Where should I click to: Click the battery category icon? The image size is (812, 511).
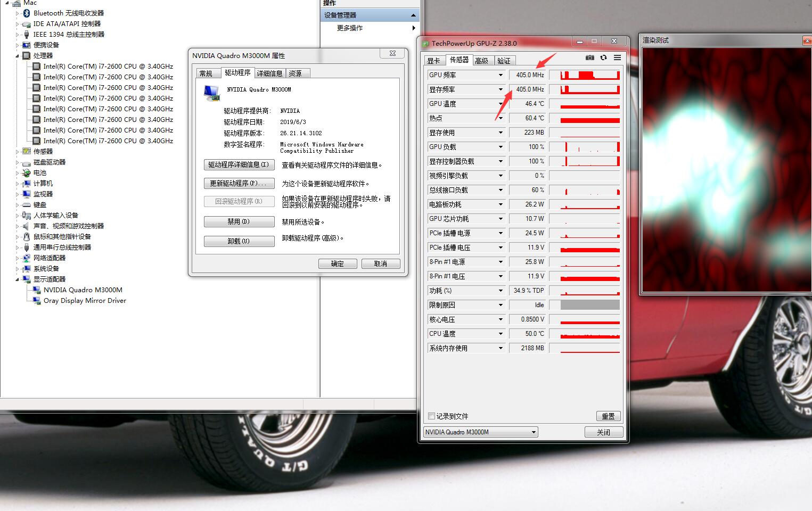(27, 172)
